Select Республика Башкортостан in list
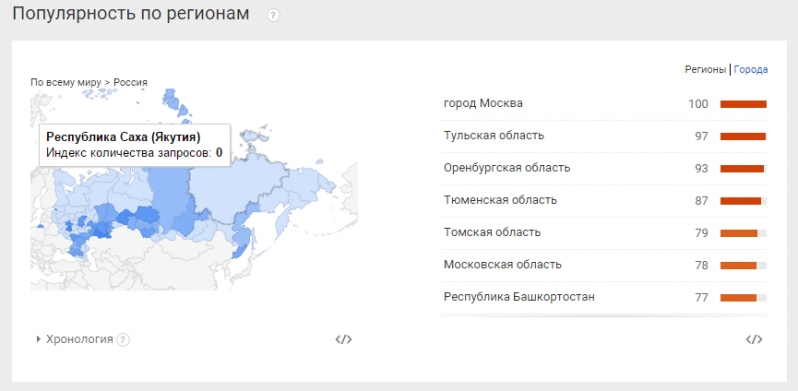798x391 pixels. click(x=604, y=297)
